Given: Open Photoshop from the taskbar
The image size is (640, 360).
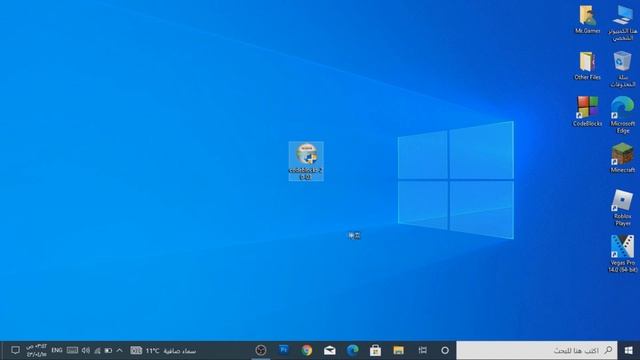Looking at the screenshot, I should (284, 350).
